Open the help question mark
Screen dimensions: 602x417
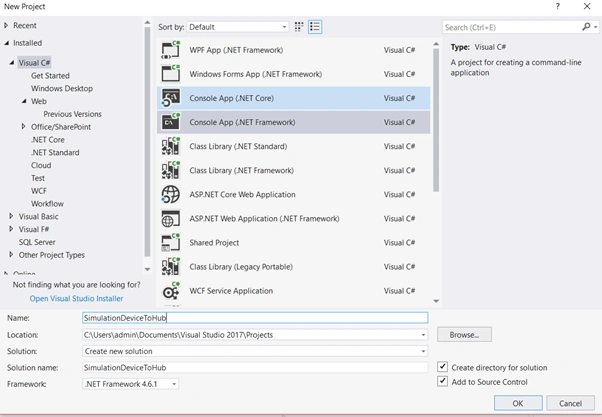click(x=557, y=7)
